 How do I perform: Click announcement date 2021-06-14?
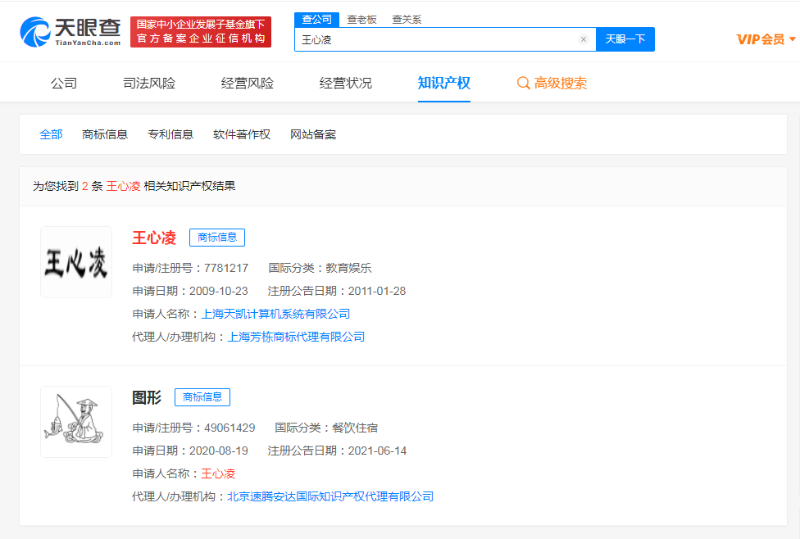378,451
